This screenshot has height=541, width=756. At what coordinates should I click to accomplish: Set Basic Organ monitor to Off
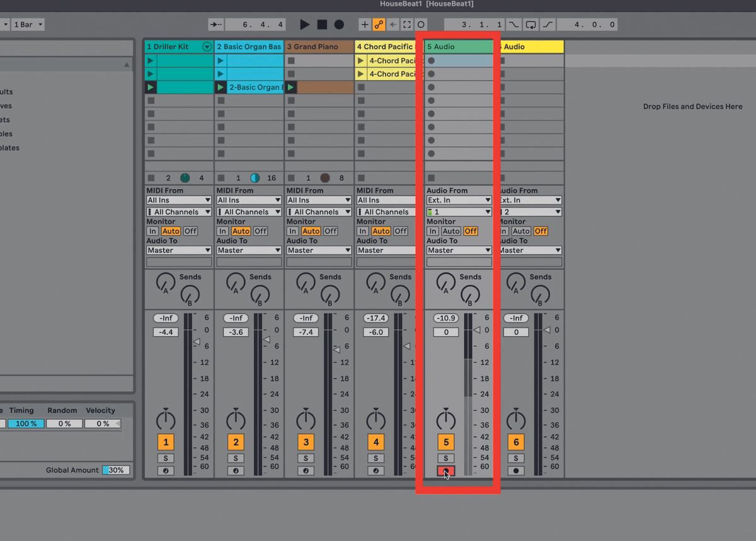click(x=261, y=231)
